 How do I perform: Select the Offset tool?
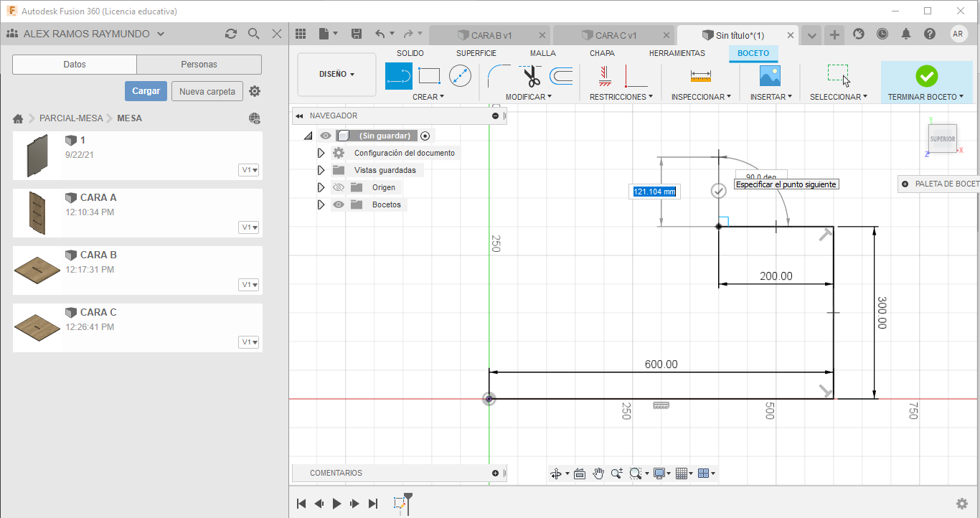tap(561, 75)
